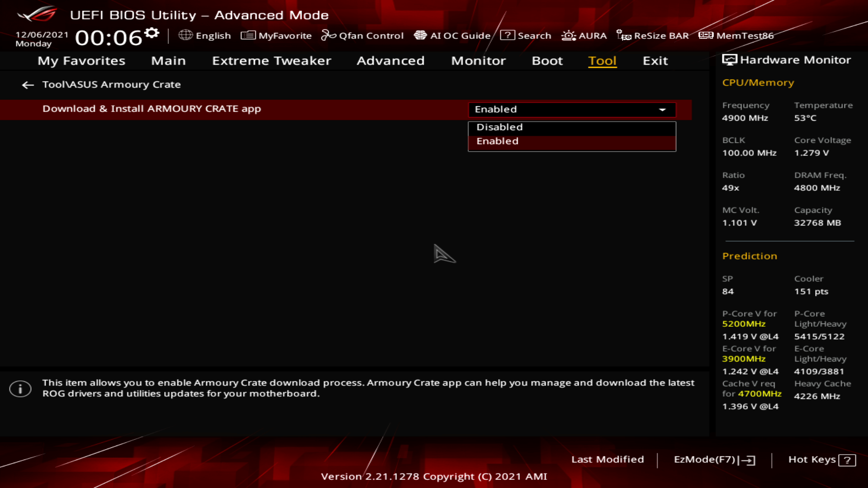This screenshot has height=488, width=868.
Task: Open Hot Keys help
Action: tap(821, 460)
